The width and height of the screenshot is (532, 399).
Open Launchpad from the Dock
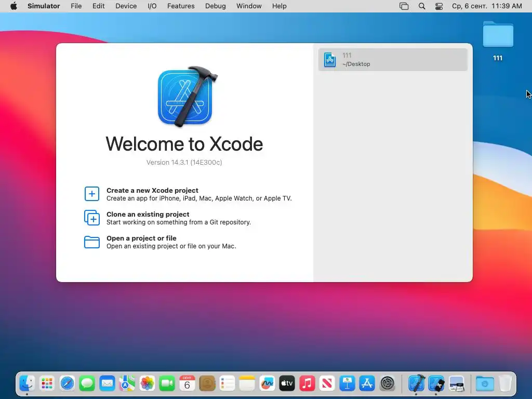click(x=47, y=384)
